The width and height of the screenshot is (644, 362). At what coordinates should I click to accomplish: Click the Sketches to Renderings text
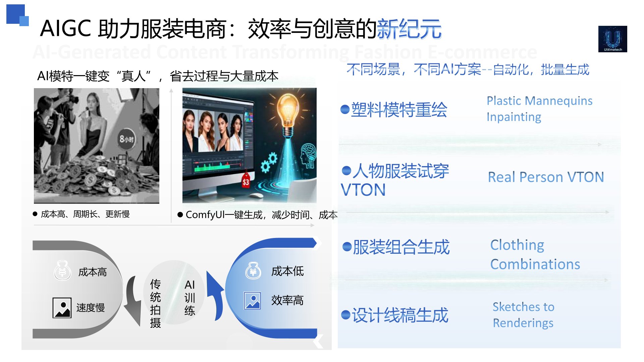pos(523,315)
